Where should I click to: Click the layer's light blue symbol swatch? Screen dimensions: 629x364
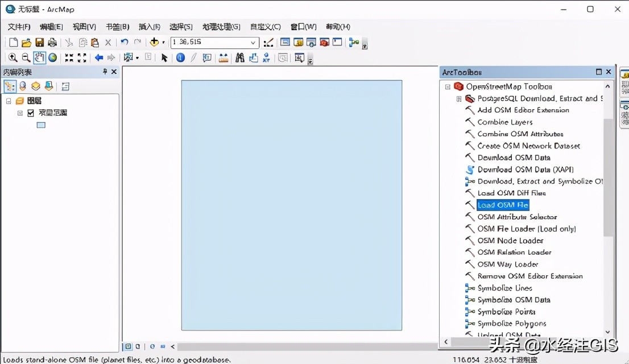coord(41,125)
